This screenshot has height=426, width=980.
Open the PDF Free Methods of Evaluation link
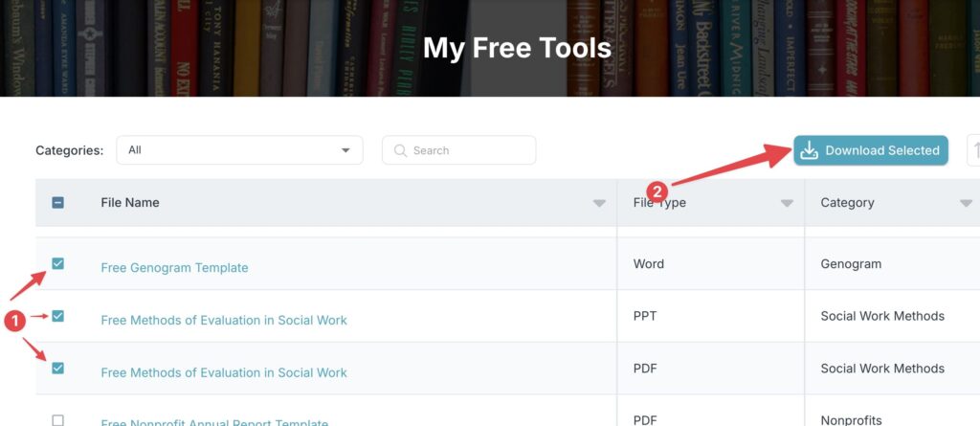click(x=224, y=372)
